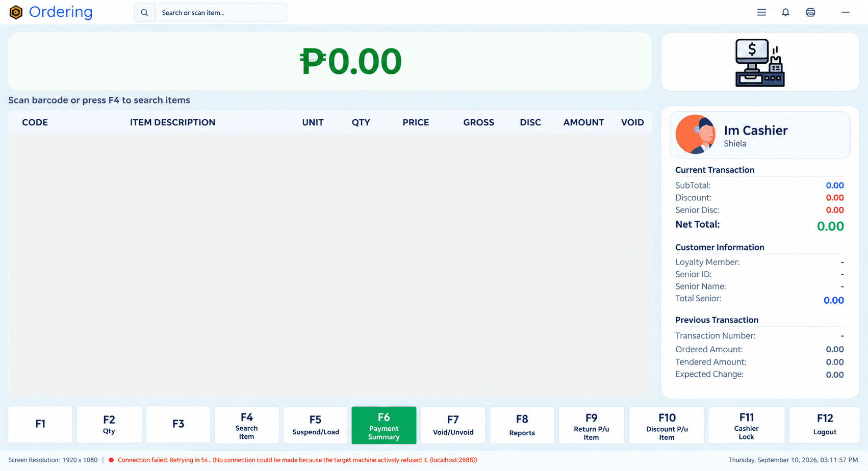Click the Total Senior value 0.00
This screenshot has width=868, height=471.
(x=834, y=300)
